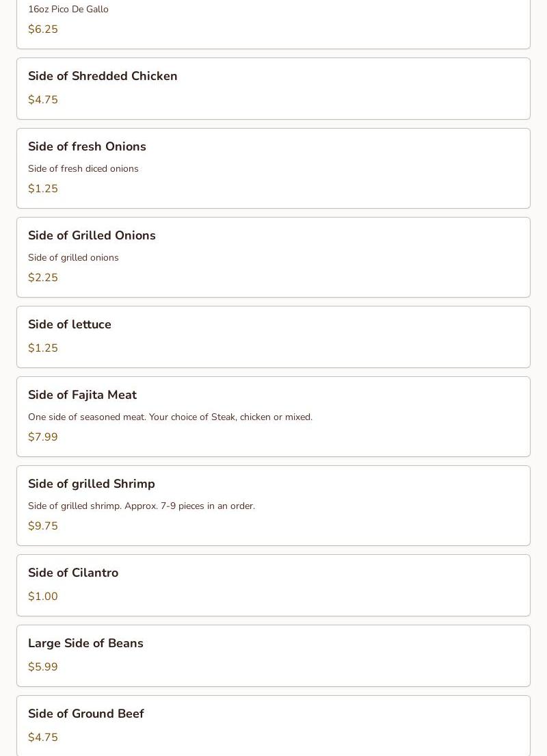Click the $6.25 price label
The width and height of the screenshot is (547, 756).
[x=43, y=29]
